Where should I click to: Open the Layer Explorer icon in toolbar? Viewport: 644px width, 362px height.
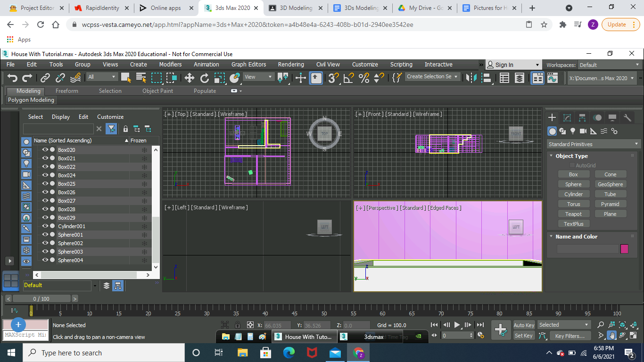click(x=519, y=78)
